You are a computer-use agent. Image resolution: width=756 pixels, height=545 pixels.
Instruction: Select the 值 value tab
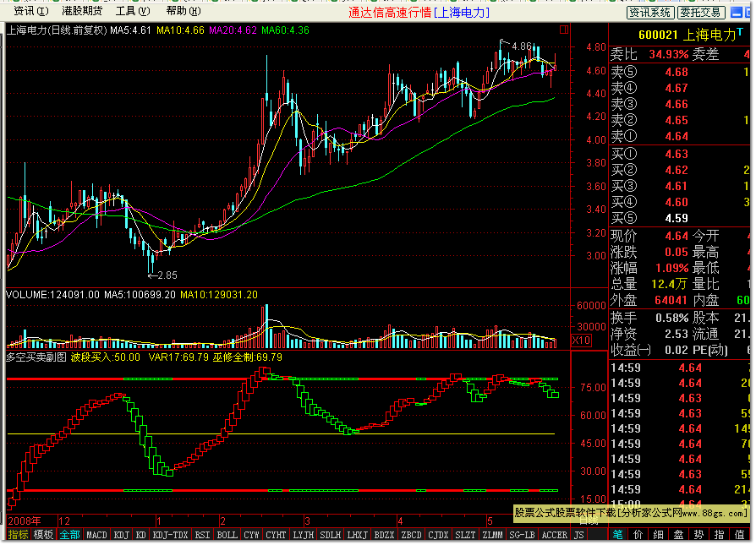(739, 534)
